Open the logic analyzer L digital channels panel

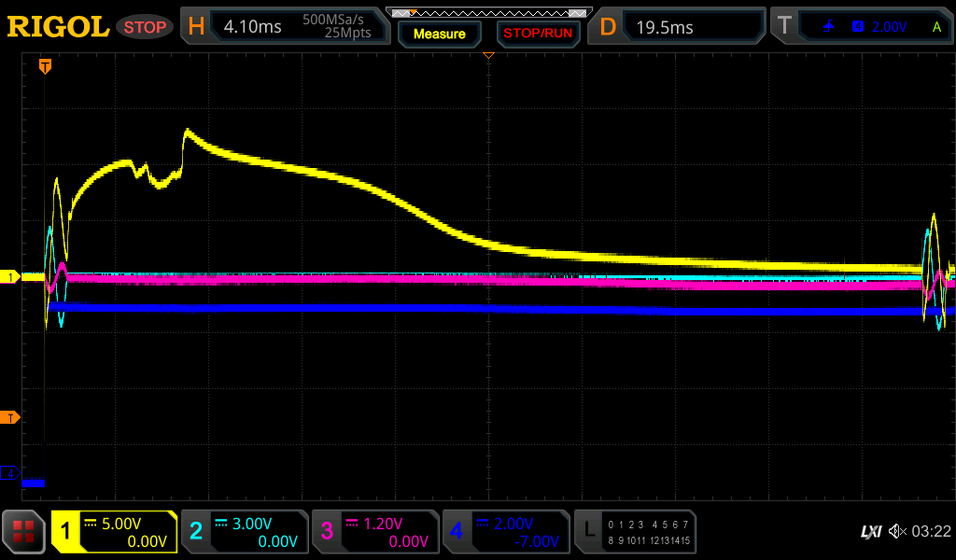(x=635, y=532)
